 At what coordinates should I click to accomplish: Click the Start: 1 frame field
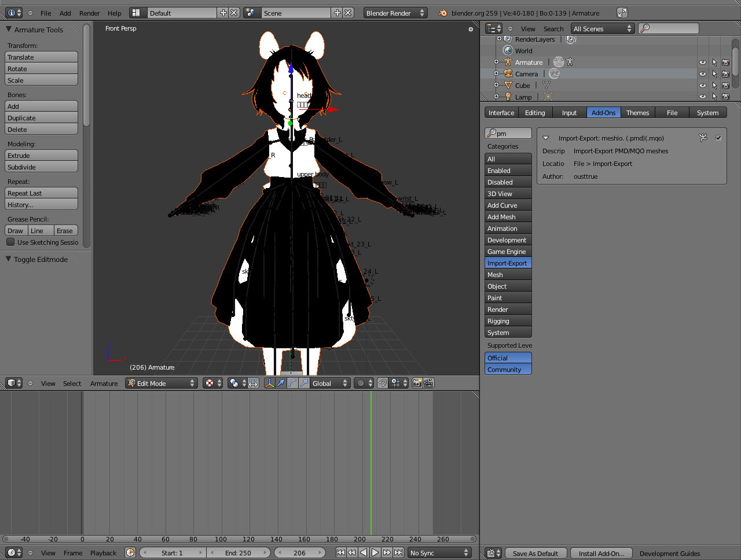(173, 552)
